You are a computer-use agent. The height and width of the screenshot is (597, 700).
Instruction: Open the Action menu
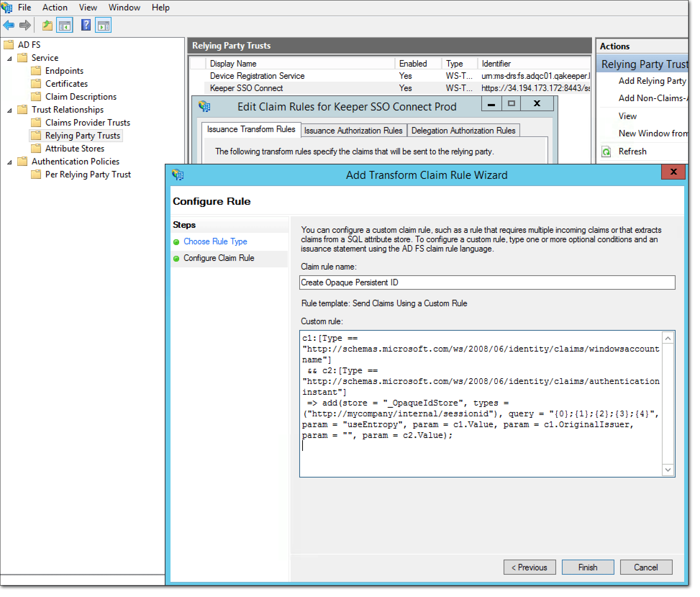(55, 7)
